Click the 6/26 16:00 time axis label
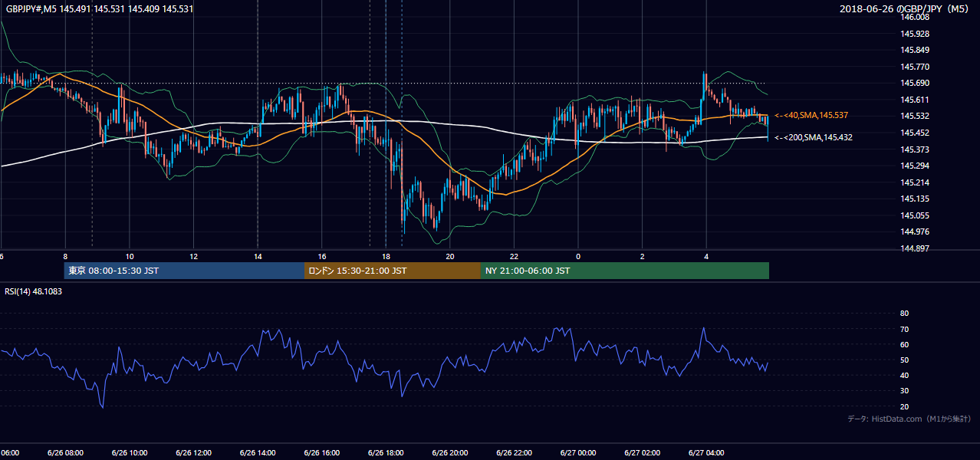Screen dimensions: 980x460 322,453
